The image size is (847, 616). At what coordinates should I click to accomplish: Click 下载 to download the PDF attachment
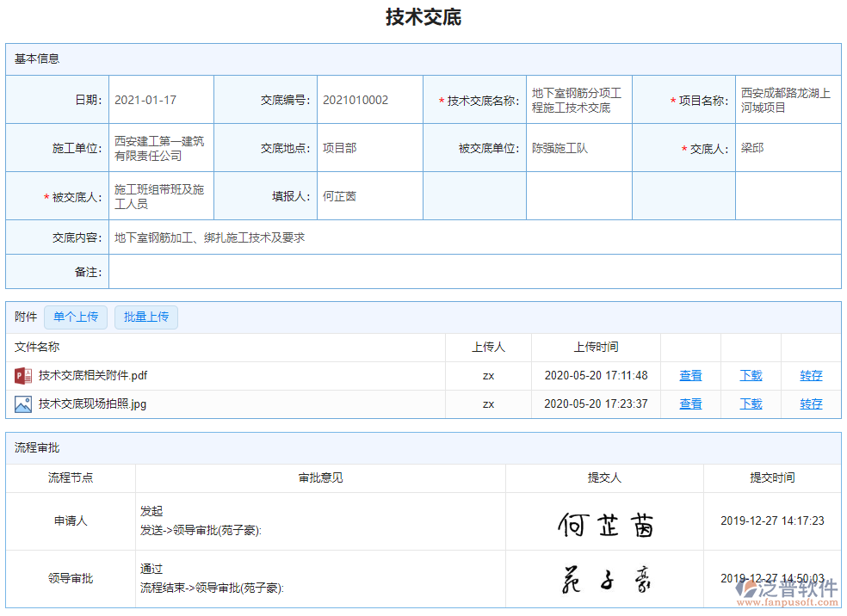(750, 375)
